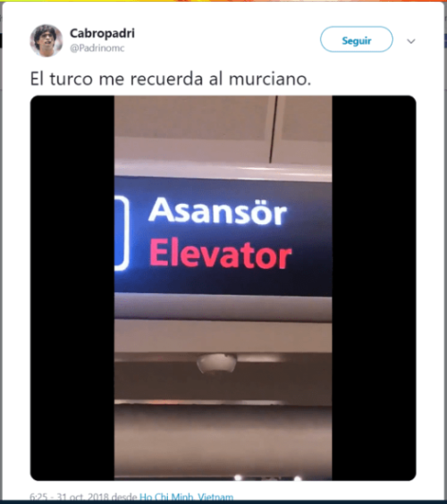
Task: Click the ceiling panel seam in video
Action: tap(273, 129)
